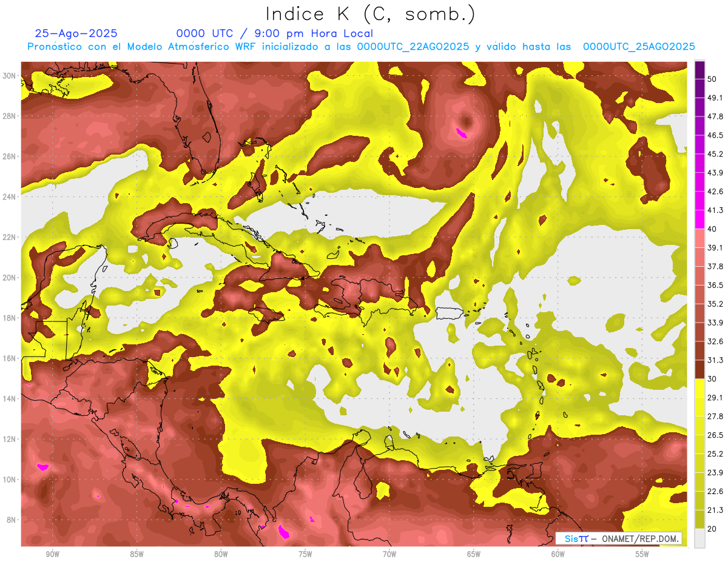Select the legend value "26.5"
The height and width of the screenshot is (562, 728).
(715, 435)
